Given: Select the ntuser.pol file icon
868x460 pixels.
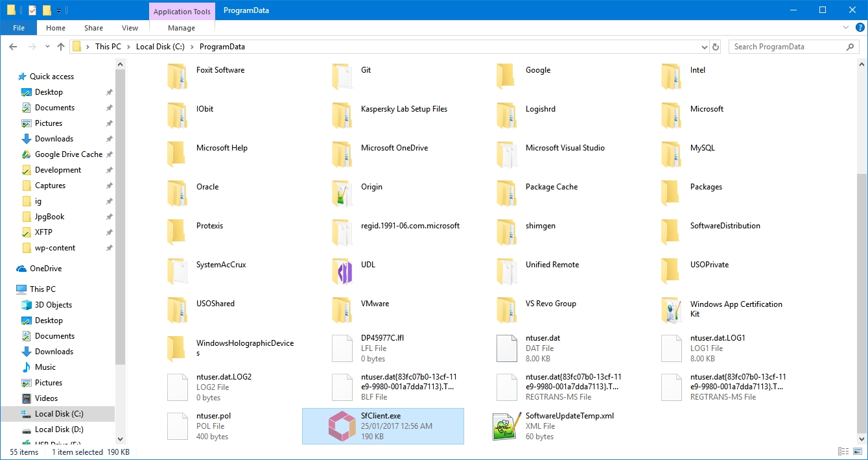Looking at the screenshot, I should [x=178, y=426].
